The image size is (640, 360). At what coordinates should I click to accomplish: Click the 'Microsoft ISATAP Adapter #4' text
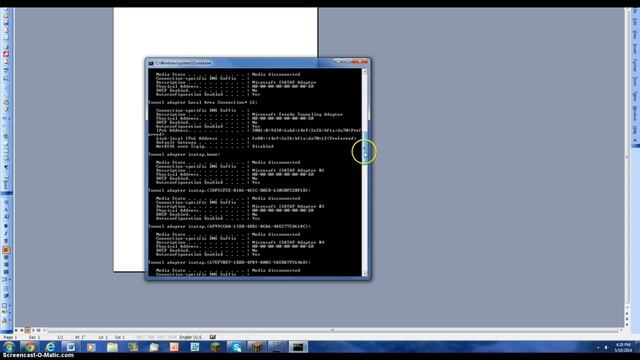[x=288, y=242]
